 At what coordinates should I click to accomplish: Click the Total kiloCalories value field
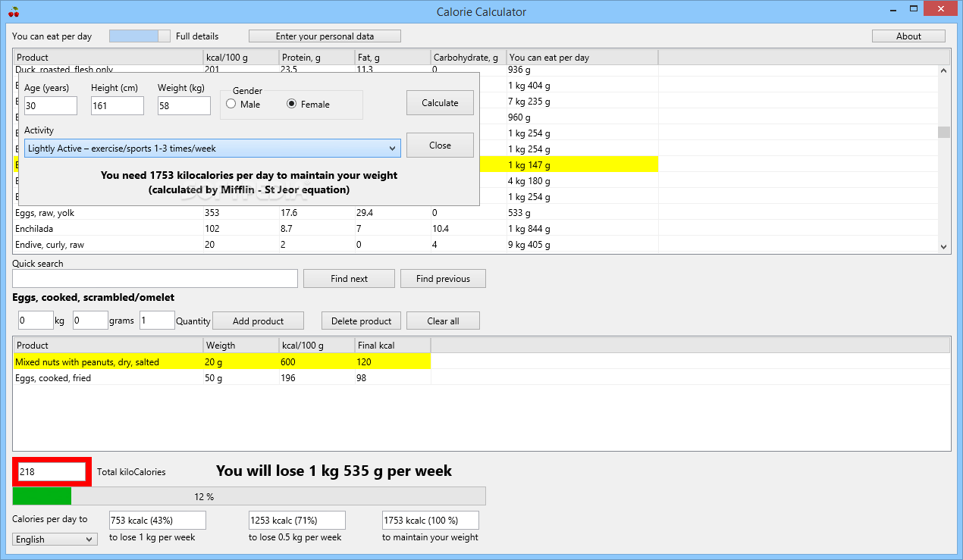pos(52,471)
